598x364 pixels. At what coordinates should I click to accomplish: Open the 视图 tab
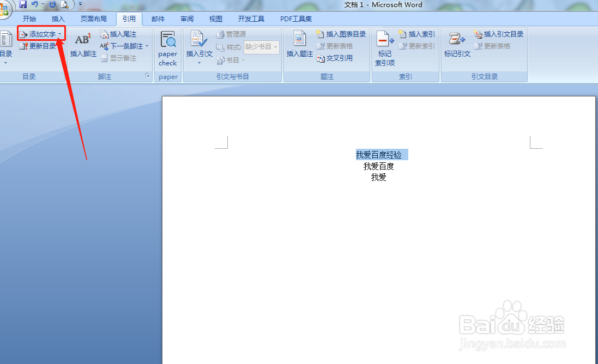[x=215, y=19]
